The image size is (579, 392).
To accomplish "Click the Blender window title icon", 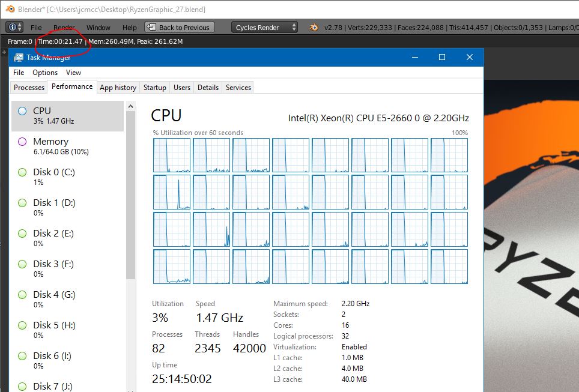I will (x=10, y=8).
